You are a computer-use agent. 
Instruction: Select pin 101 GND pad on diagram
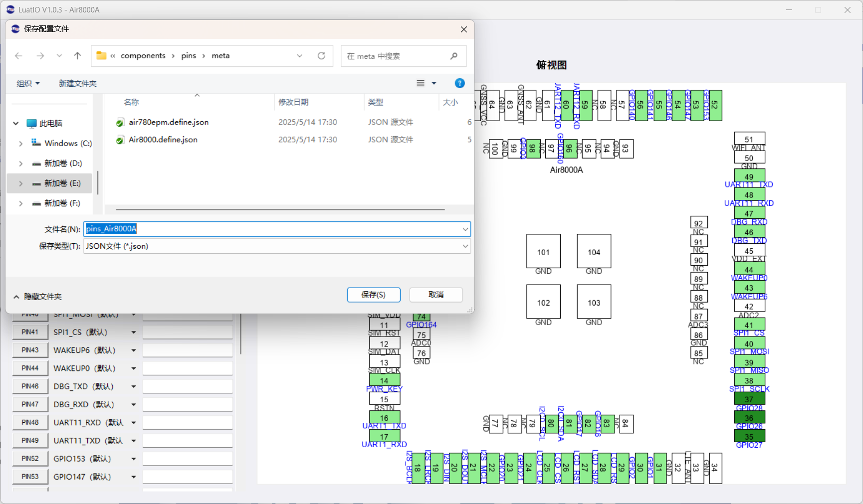click(543, 251)
